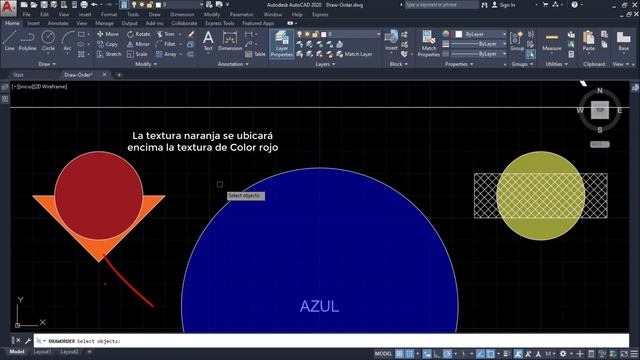
Task: Click the Undo arrow in quick access toolbar
Action: pos(94,5)
